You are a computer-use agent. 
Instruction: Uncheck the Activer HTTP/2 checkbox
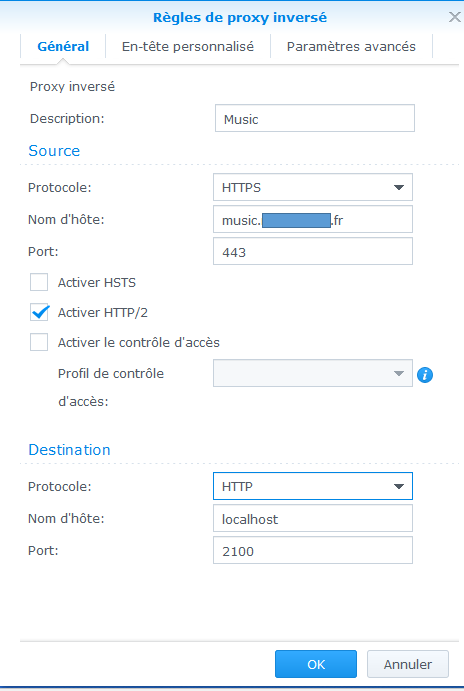click(39, 312)
